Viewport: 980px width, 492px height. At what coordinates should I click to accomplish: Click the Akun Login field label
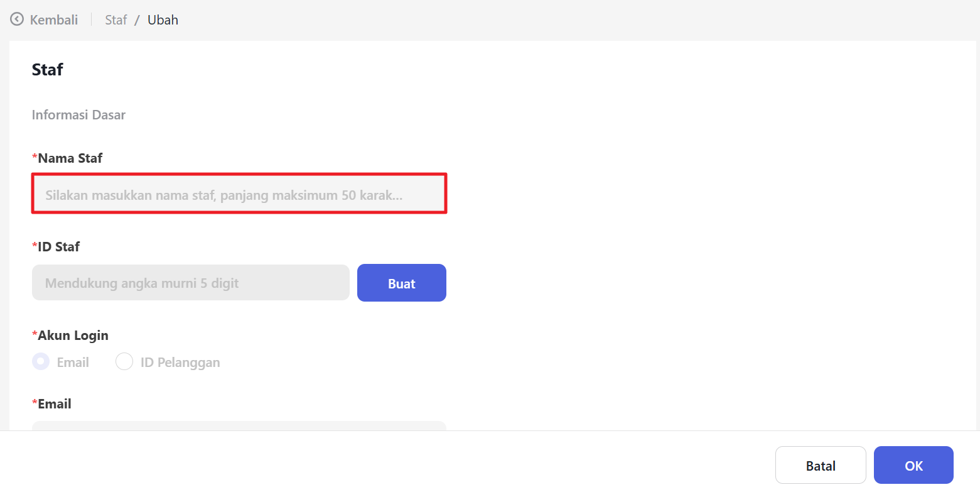tap(73, 335)
